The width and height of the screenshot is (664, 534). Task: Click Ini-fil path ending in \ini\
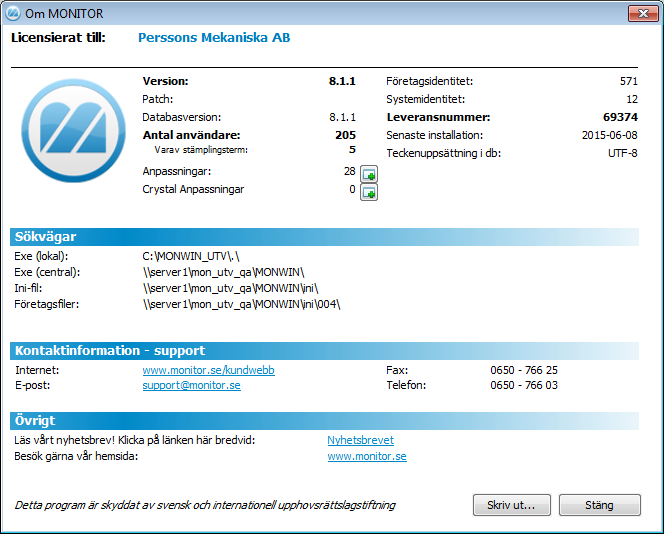coord(230,288)
